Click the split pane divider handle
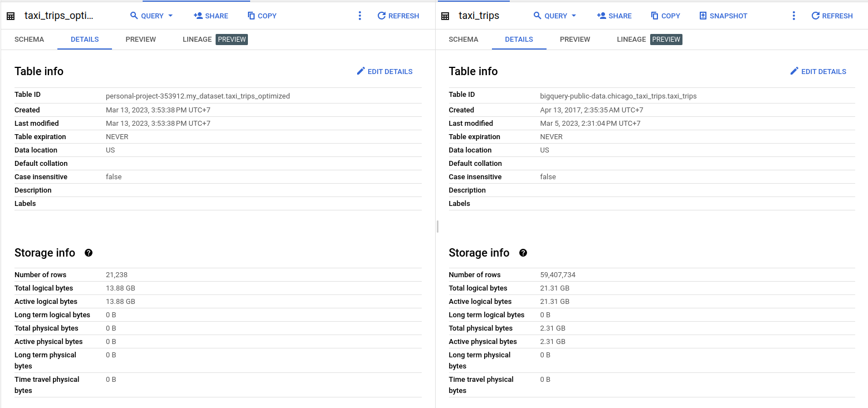 pyautogui.click(x=437, y=227)
